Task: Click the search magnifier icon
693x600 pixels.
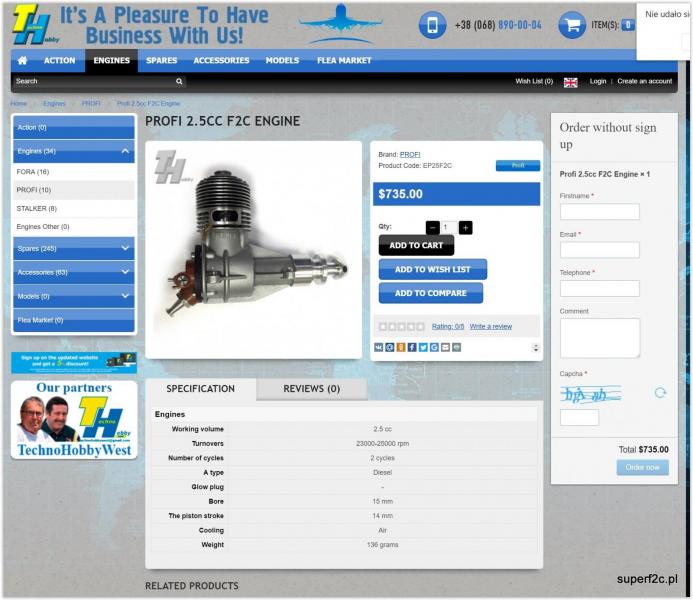Action: pos(179,81)
